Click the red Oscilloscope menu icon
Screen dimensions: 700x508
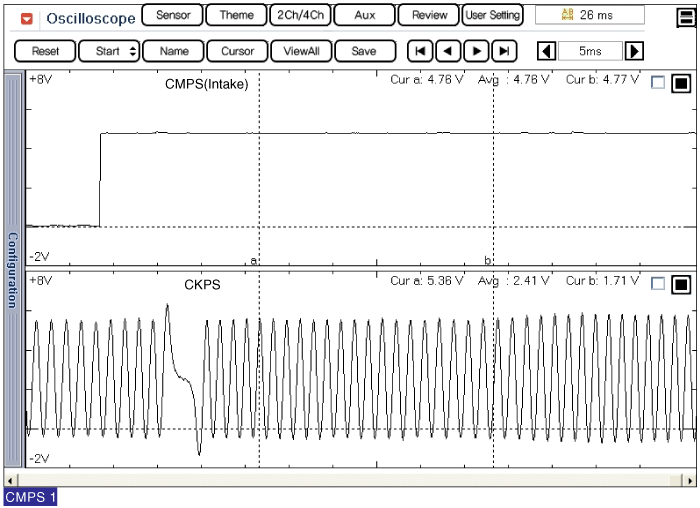pyautogui.click(x=27, y=18)
